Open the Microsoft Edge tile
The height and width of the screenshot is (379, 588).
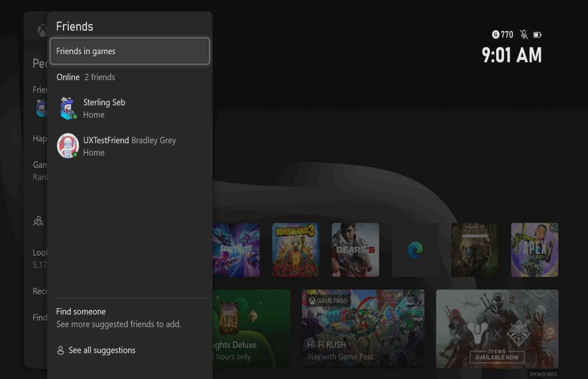(415, 250)
